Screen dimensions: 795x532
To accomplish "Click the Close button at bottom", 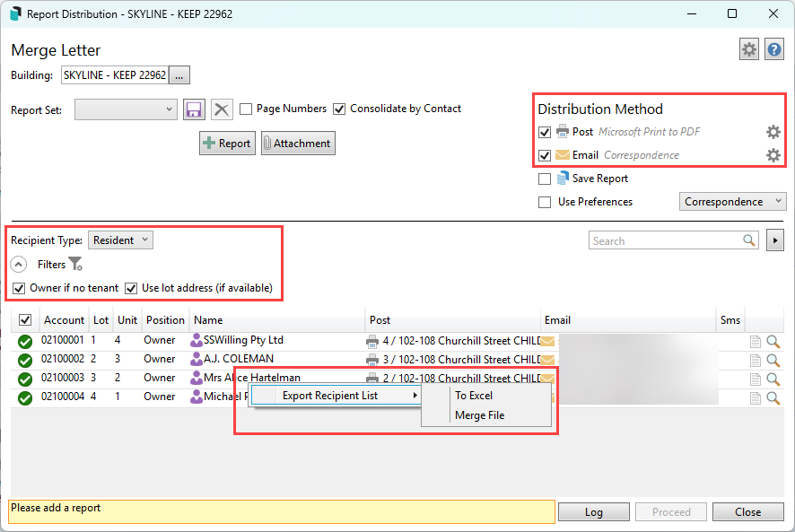I will point(747,511).
